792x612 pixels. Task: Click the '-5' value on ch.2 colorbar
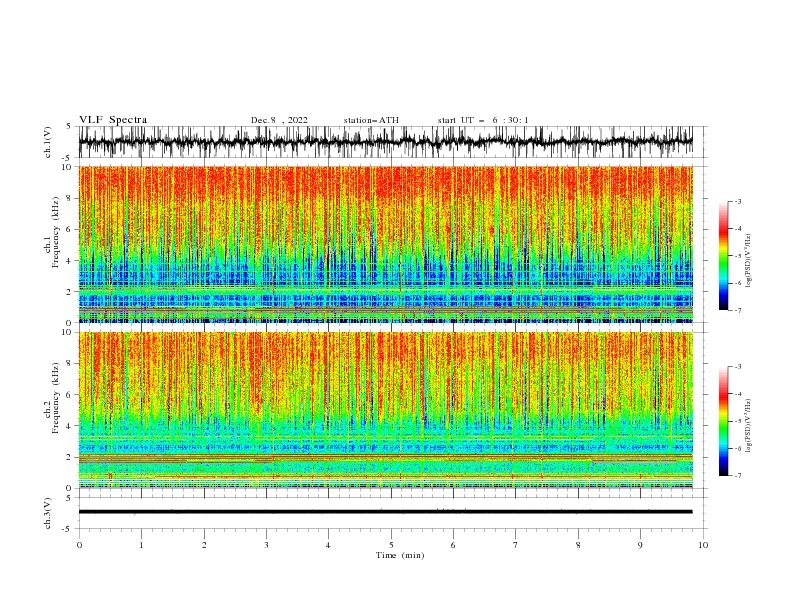738,421
